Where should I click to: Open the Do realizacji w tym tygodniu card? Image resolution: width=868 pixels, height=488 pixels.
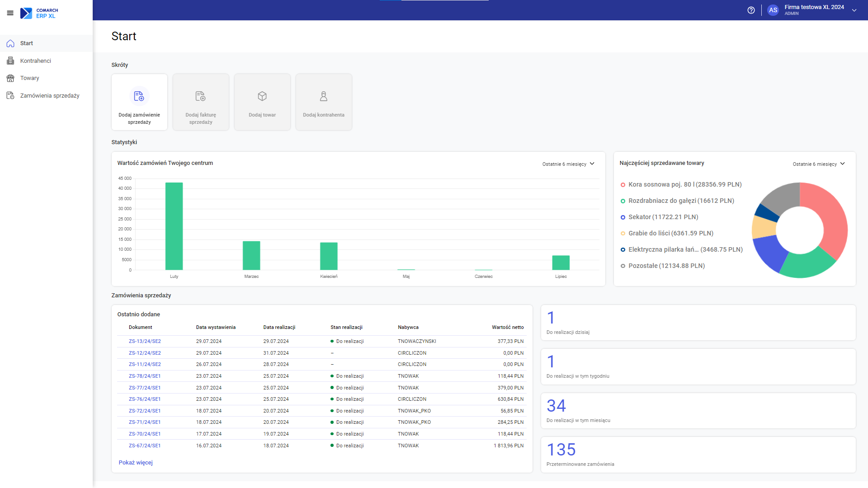click(x=698, y=367)
